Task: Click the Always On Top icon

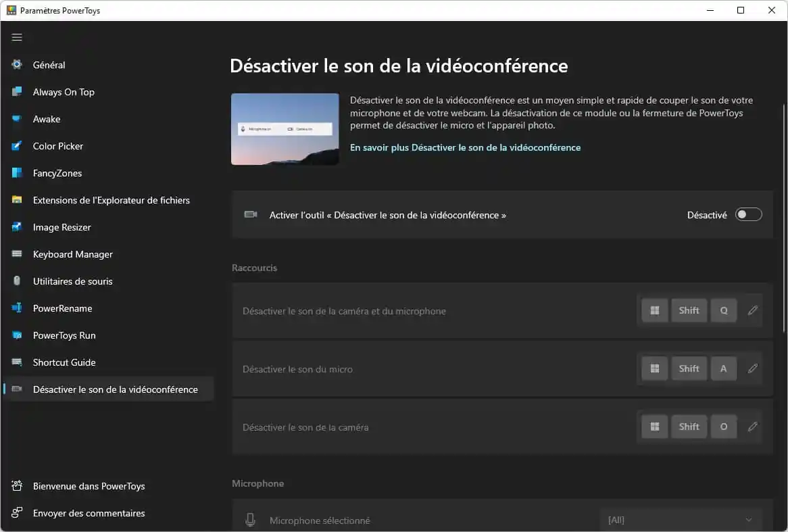Action: point(17,91)
